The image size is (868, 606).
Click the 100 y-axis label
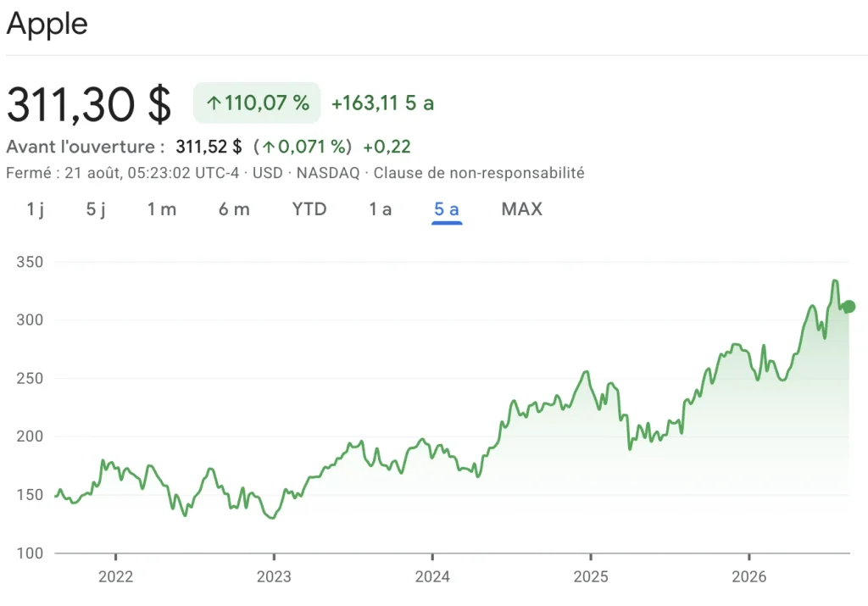click(x=30, y=553)
